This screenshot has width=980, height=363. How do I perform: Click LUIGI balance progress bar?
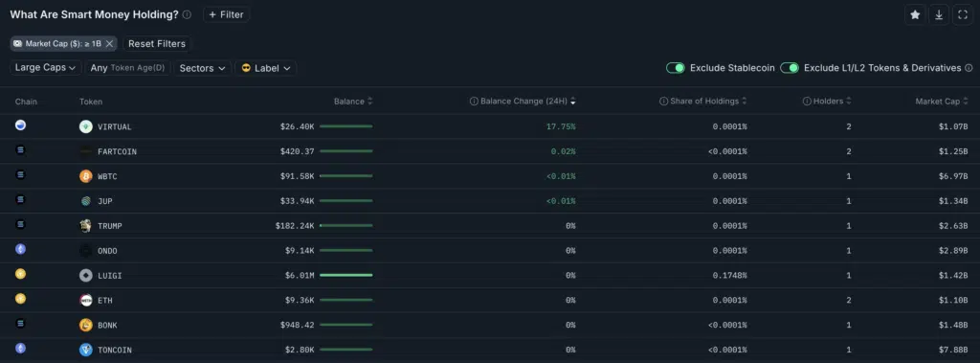[x=345, y=275]
